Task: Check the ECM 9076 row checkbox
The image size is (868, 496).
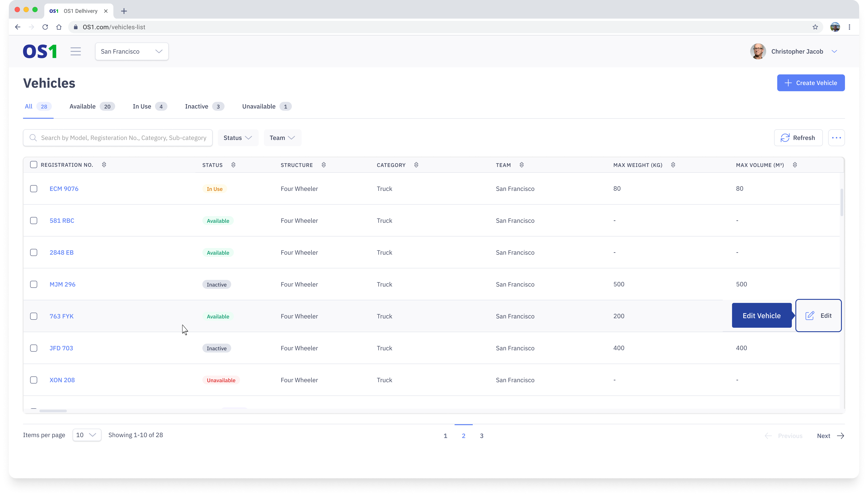Action: tap(33, 189)
